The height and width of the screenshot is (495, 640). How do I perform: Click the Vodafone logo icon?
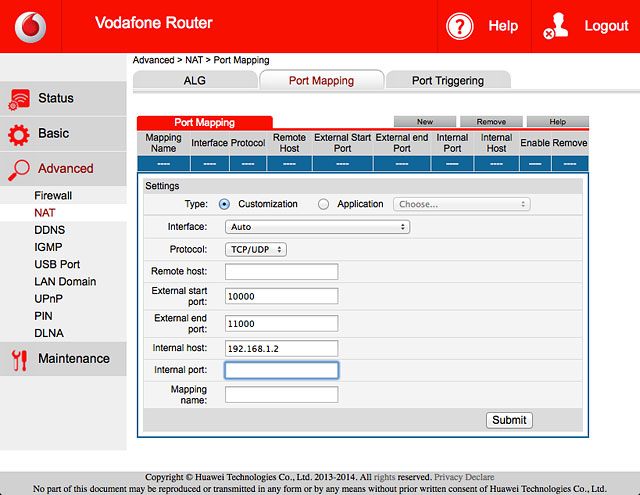(31, 27)
